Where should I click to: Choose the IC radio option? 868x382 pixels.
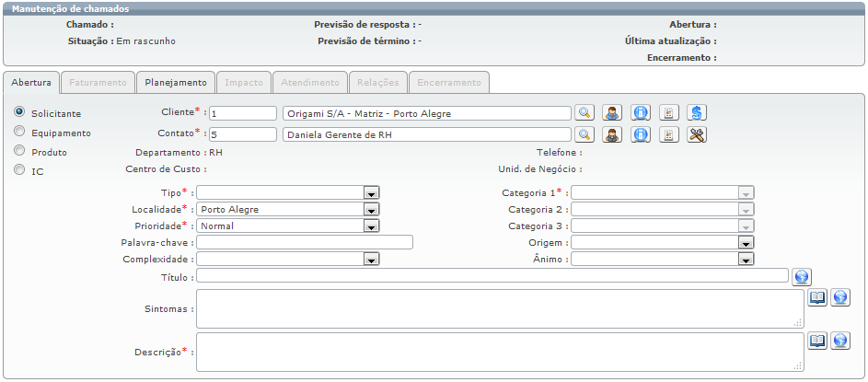19,170
